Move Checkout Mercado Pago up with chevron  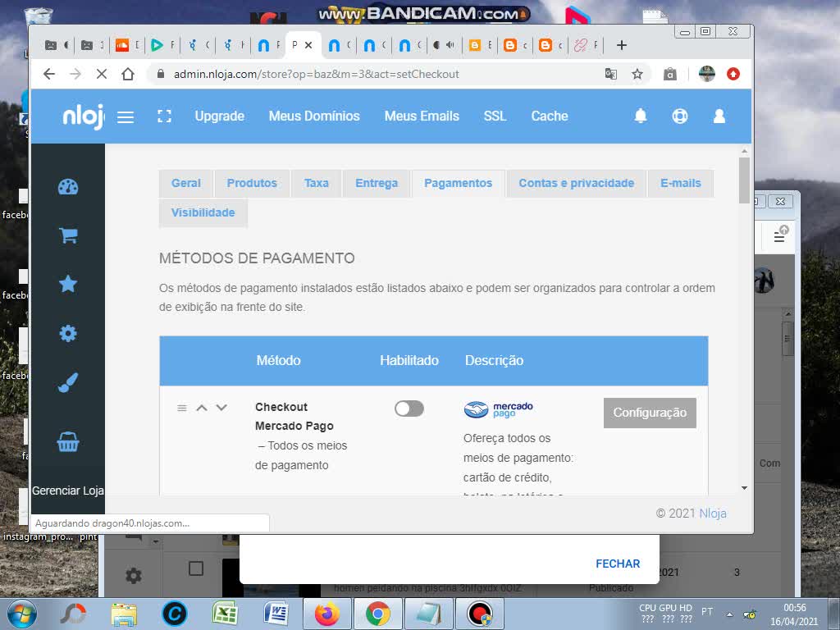[x=202, y=408]
